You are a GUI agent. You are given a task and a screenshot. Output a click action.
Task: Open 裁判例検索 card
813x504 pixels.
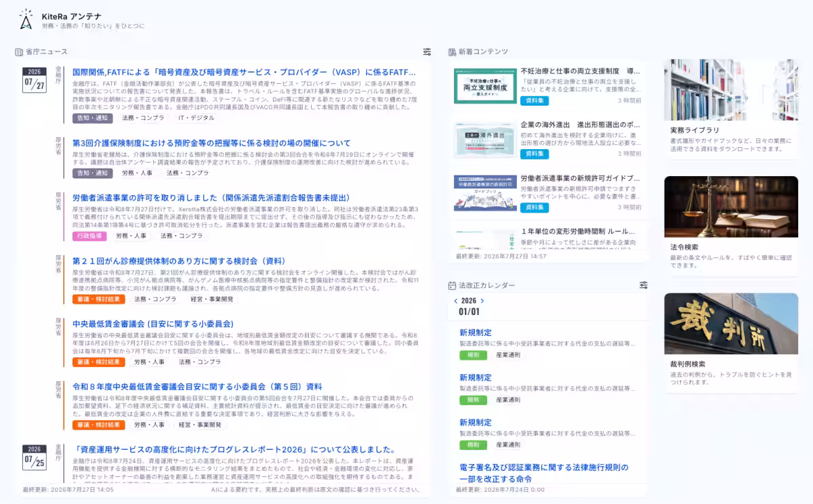click(x=731, y=343)
